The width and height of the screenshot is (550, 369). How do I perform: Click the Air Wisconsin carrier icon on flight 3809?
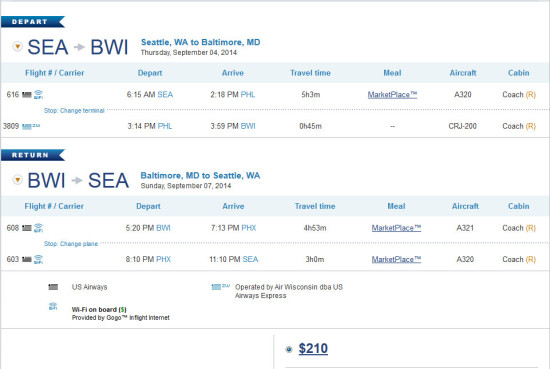[x=31, y=126]
